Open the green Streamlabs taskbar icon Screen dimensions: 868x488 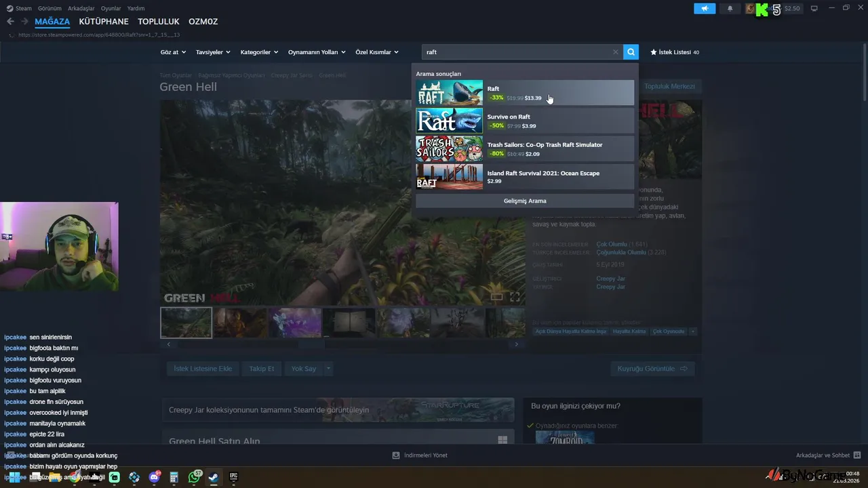tap(115, 477)
